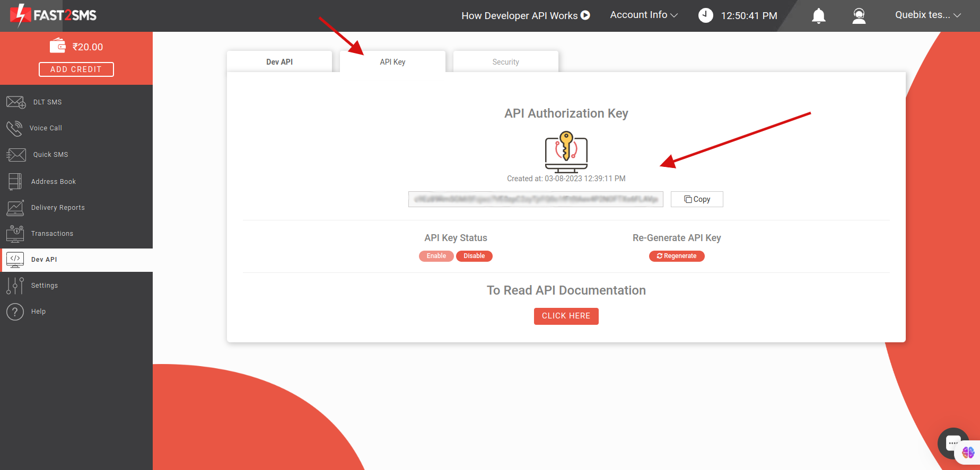980x470 pixels.
Task: Click the Created at timestamp text
Action: pos(566,179)
